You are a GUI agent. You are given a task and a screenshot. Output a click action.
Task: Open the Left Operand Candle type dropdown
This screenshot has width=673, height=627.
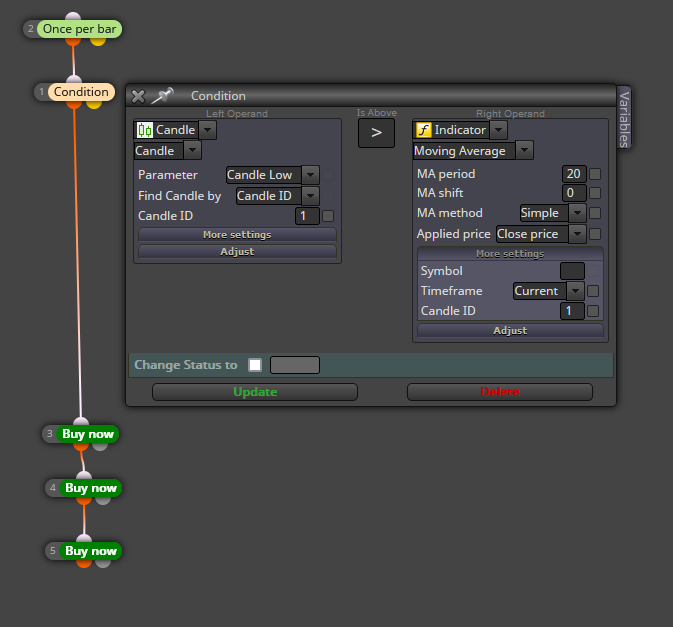click(207, 130)
